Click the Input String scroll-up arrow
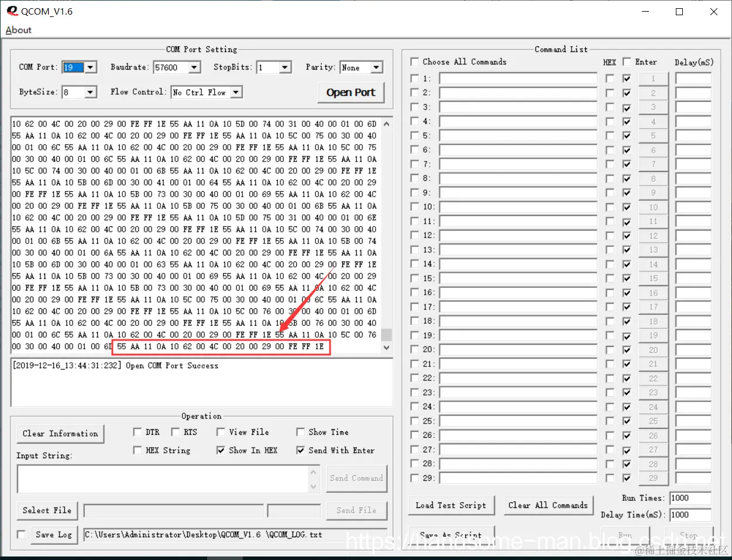732x560 pixels. click(x=314, y=472)
